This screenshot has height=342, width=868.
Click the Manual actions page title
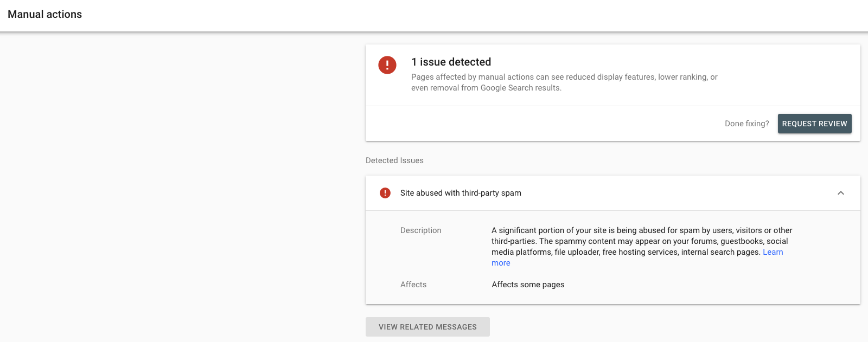(45, 15)
